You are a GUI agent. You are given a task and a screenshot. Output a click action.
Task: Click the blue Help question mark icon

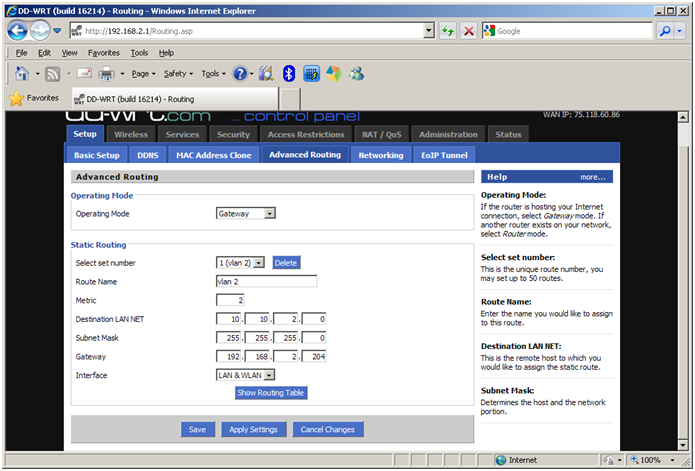pos(240,74)
